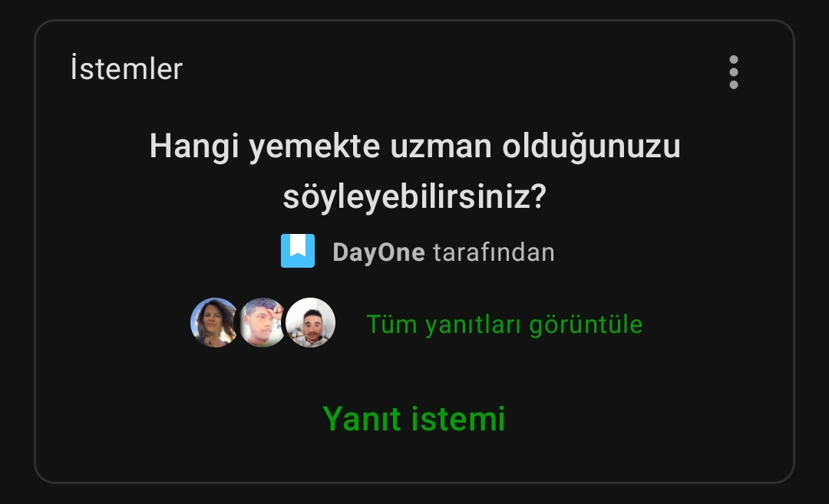Select the middle avatar with raised hand
The height and width of the screenshot is (504, 829).
tap(263, 322)
